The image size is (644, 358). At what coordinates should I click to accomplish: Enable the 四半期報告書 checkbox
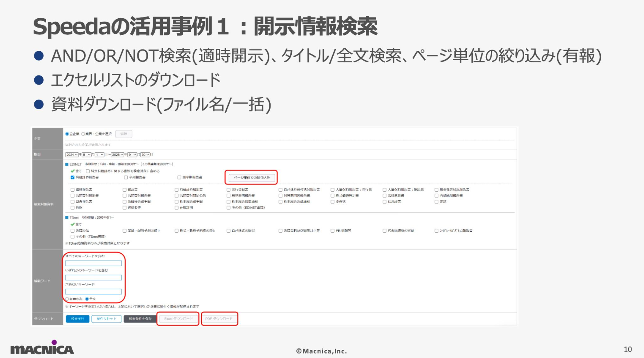click(x=179, y=177)
